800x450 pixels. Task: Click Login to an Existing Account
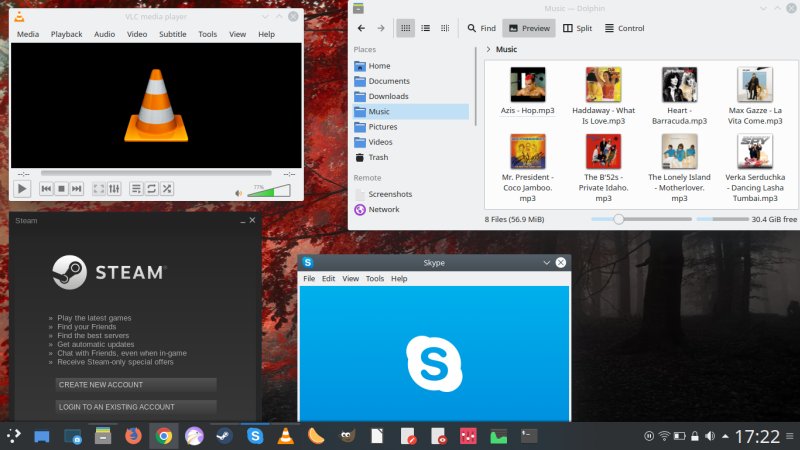(136, 407)
